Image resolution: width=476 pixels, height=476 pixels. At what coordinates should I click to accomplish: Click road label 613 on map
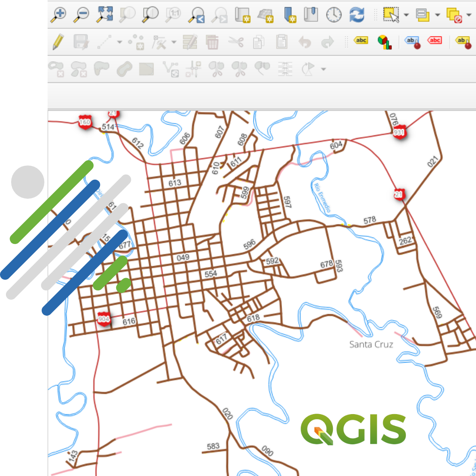tap(175, 183)
